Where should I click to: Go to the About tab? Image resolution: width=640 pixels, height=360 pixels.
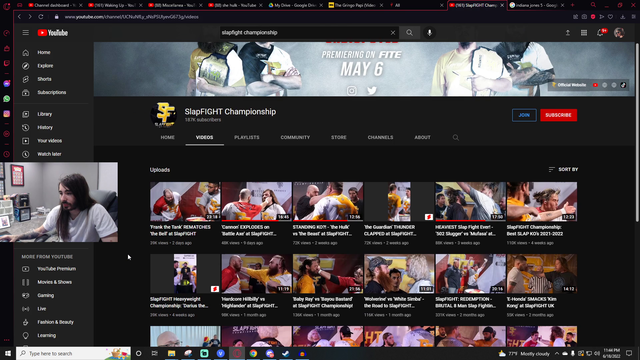[422, 138]
